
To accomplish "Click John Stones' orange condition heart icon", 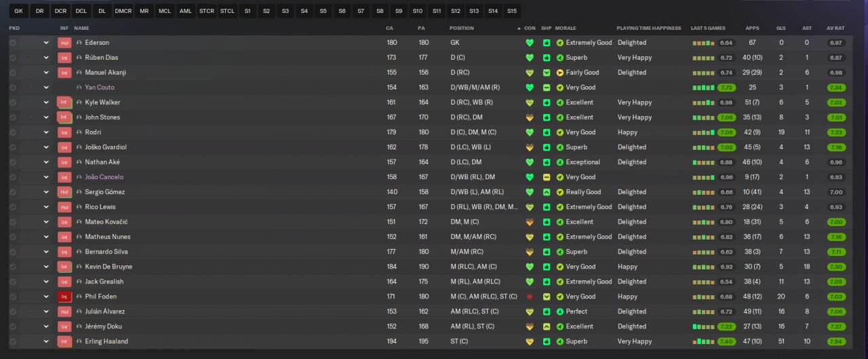I will tap(530, 117).
